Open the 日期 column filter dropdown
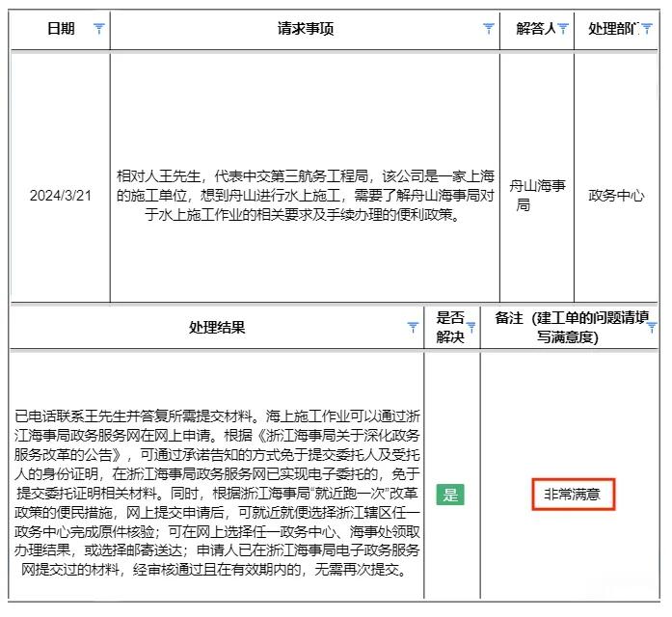This screenshot has width=672, height=617. click(99, 29)
